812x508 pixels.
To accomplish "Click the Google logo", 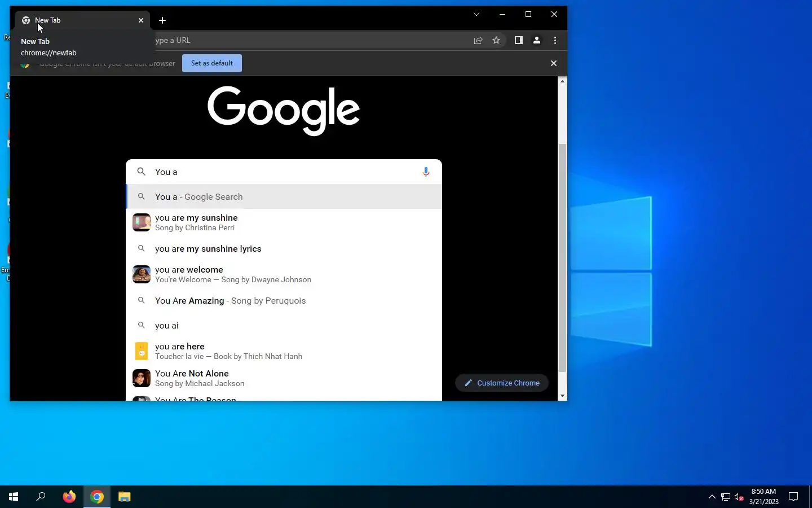I will click(284, 111).
